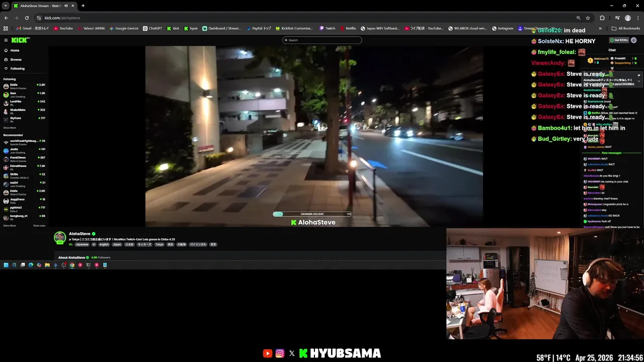Open the YouTube bookmark
Viewport: 644px width, 362px height.
pos(63,28)
